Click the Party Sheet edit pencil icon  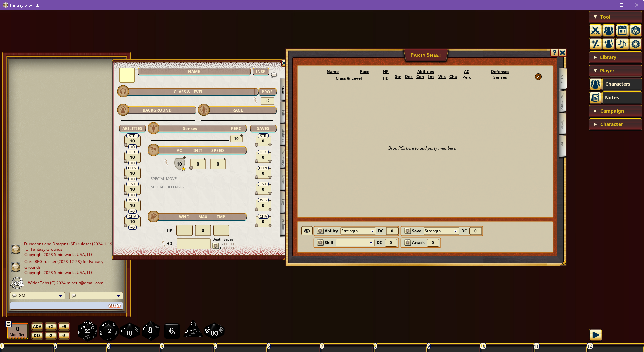538,77
